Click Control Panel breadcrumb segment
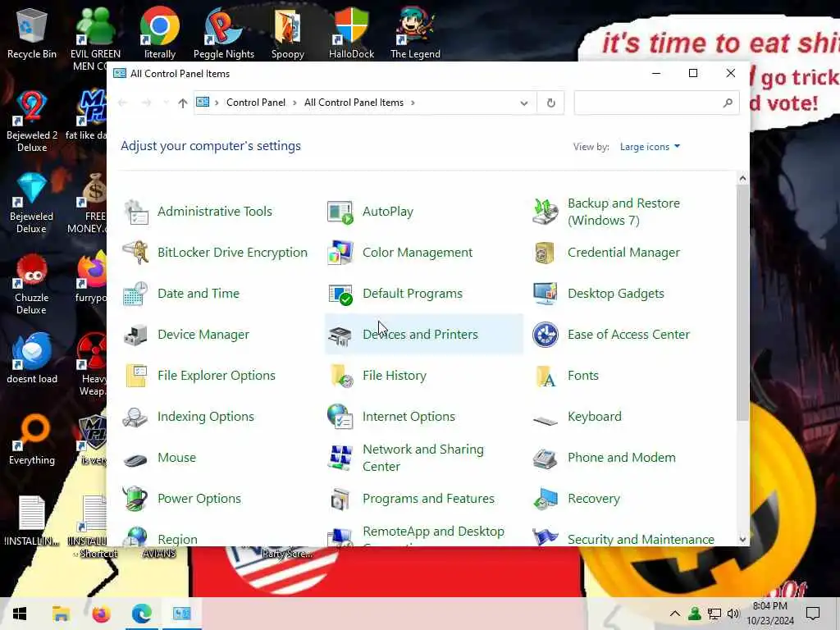Viewport: 840px width, 630px height. [256, 103]
